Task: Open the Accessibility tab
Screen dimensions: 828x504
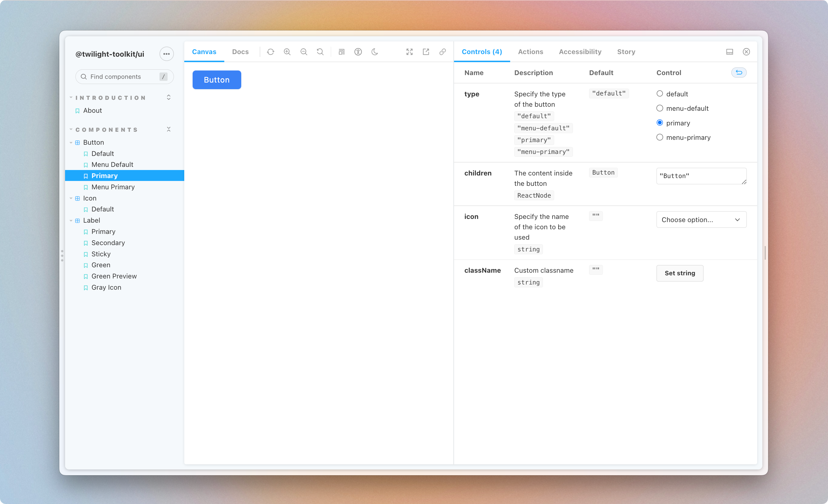Action: pyautogui.click(x=580, y=52)
